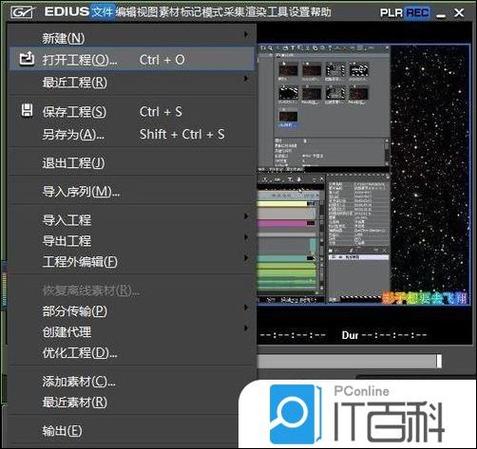Image resolution: width=477 pixels, height=449 pixels.
Task: Click the save project floppy disk icon
Action: (27, 110)
